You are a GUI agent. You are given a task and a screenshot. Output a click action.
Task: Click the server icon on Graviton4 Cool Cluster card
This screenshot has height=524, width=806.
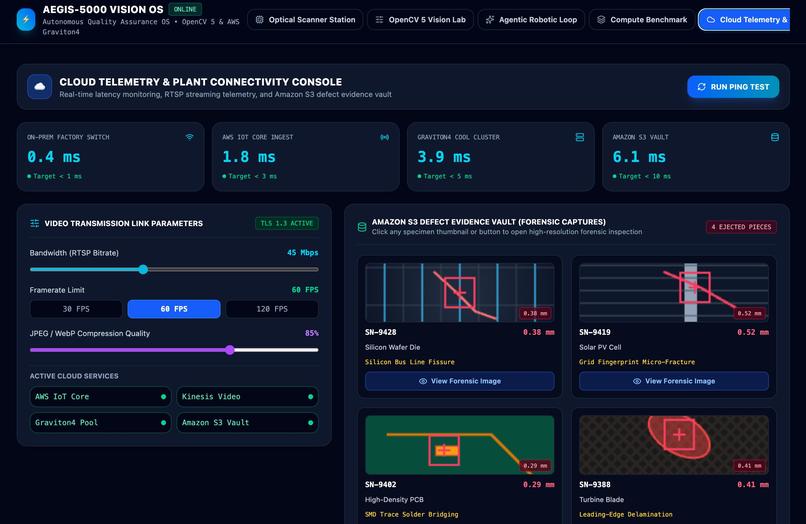point(580,137)
